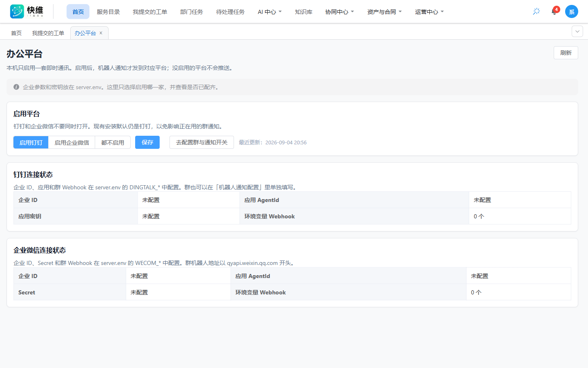Click the 最近更新 timestamp text
The height and width of the screenshot is (368, 588).
pyautogui.click(x=273, y=143)
